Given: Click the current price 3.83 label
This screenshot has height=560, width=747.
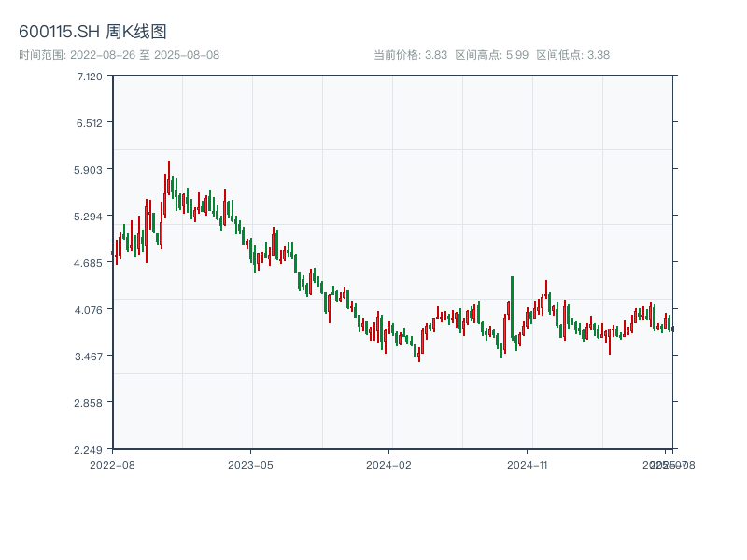Looking at the screenshot, I should 410,55.
